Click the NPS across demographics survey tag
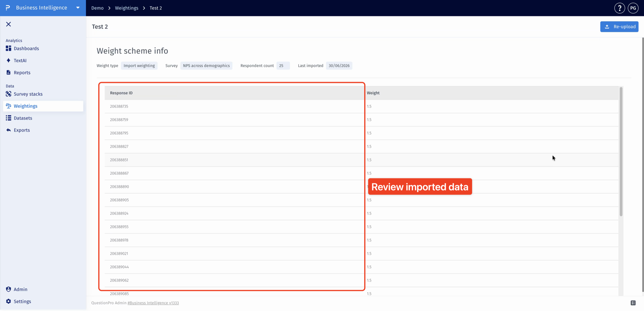Screen dimensions: 644x311 click(x=206, y=66)
